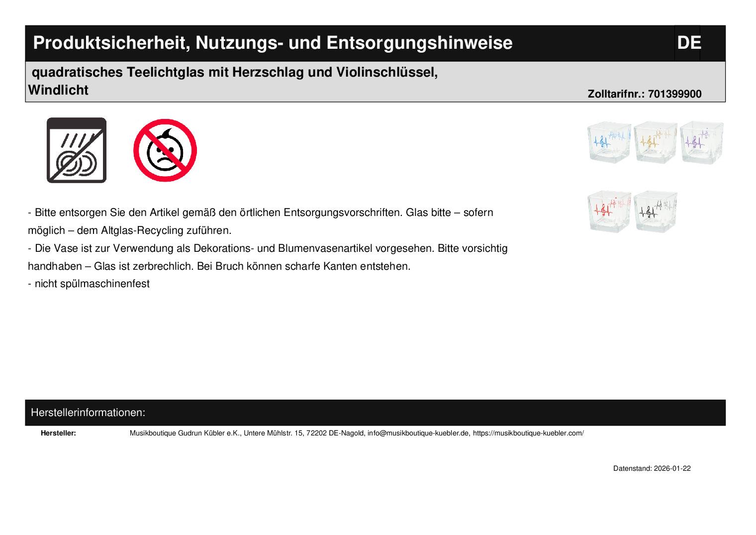Select the purple heartbeat tealight glass image
The width and height of the screenshot is (756, 535).
[x=701, y=142]
